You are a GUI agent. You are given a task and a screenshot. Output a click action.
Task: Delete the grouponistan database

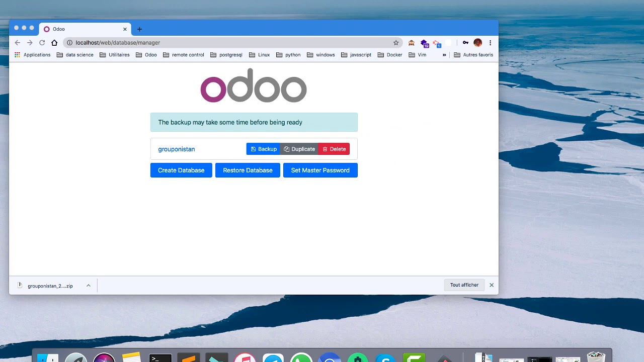tap(334, 149)
